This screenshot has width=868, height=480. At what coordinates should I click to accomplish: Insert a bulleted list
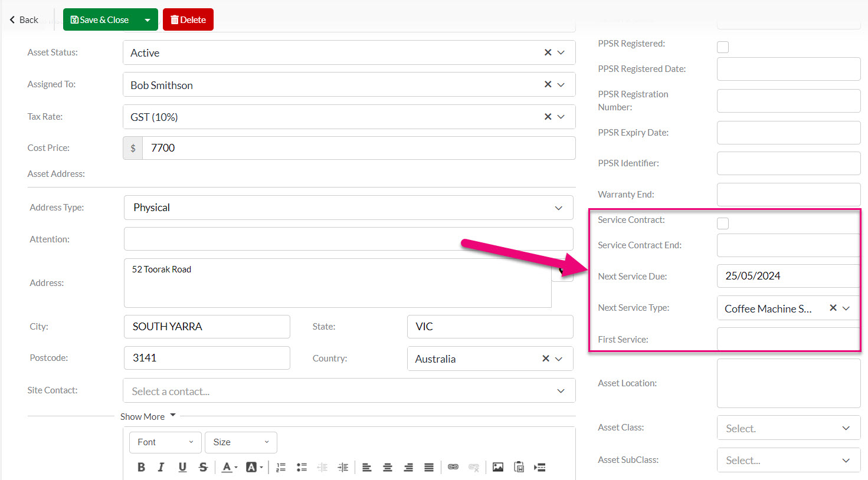302,467
